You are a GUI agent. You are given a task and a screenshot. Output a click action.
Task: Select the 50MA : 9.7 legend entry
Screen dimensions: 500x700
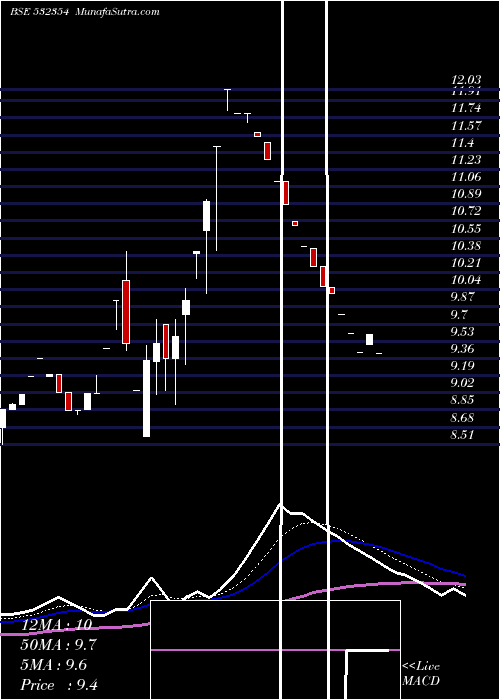coord(58,645)
